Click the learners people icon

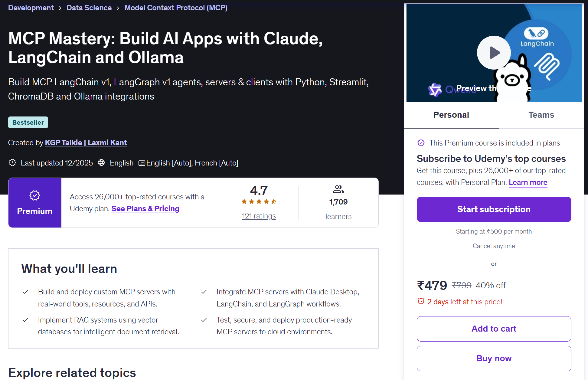338,189
